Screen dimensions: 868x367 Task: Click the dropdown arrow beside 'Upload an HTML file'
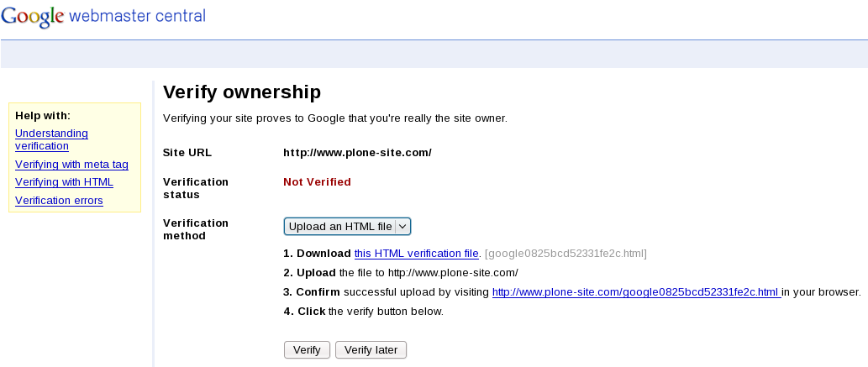402,226
